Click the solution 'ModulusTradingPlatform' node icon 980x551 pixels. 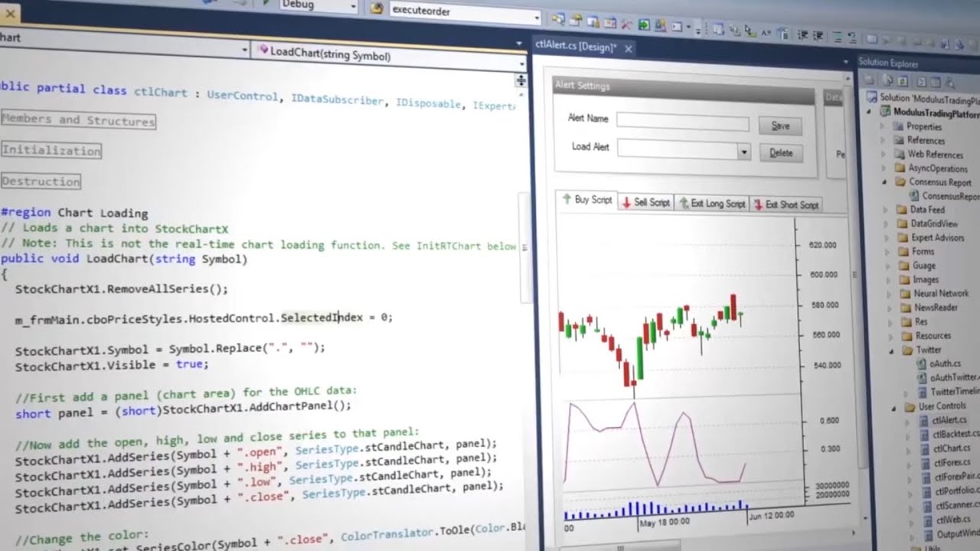872,97
